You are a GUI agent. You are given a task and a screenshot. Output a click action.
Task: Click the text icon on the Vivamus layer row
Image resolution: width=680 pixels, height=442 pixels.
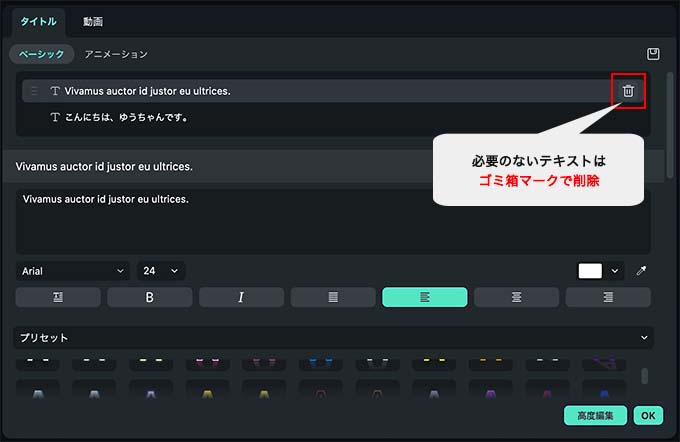[55, 91]
